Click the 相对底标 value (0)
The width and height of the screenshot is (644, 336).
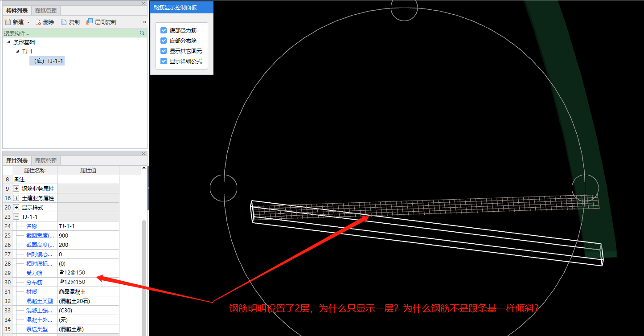click(88, 263)
